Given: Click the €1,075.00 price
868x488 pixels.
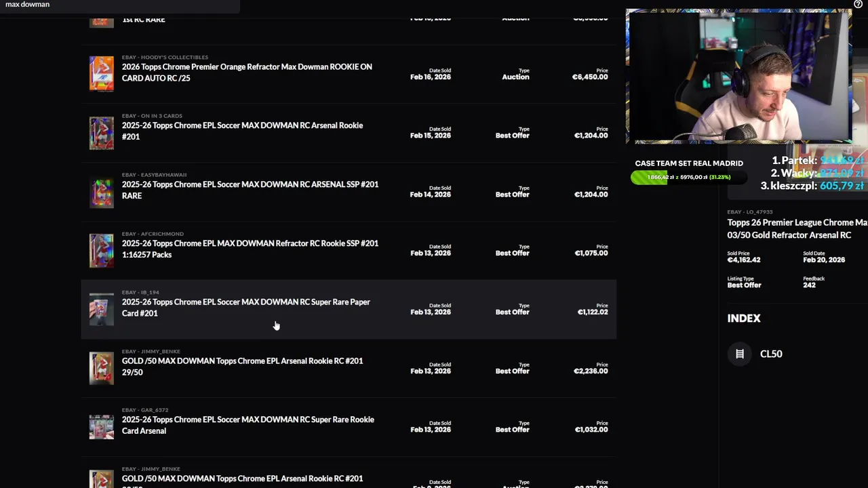Looking at the screenshot, I should coord(591,253).
